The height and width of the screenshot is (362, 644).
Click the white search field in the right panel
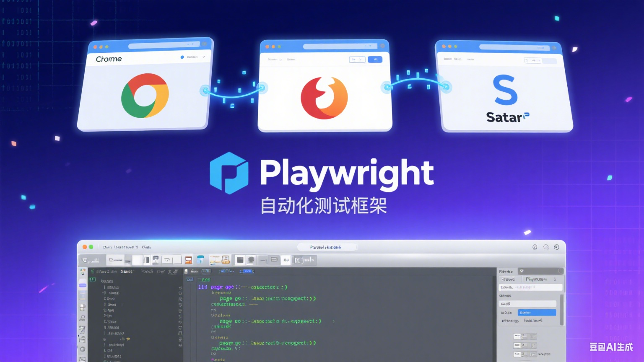click(530, 287)
